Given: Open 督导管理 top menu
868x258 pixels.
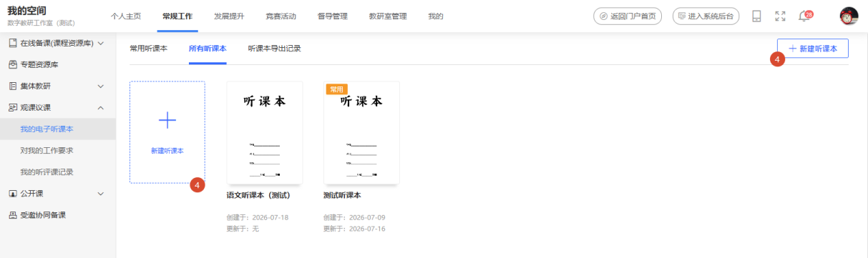Looking at the screenshot, I should click(332, 16).
